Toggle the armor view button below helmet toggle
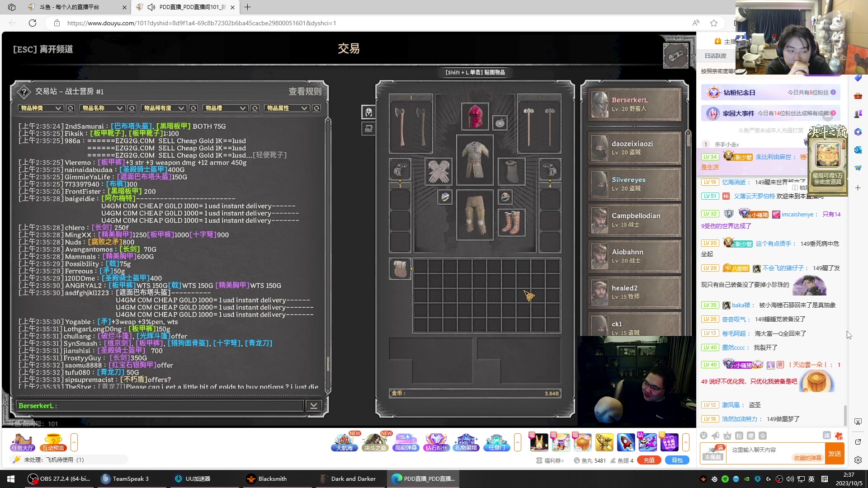This screenshot has height=488, width=868. (x=368, y=129)
